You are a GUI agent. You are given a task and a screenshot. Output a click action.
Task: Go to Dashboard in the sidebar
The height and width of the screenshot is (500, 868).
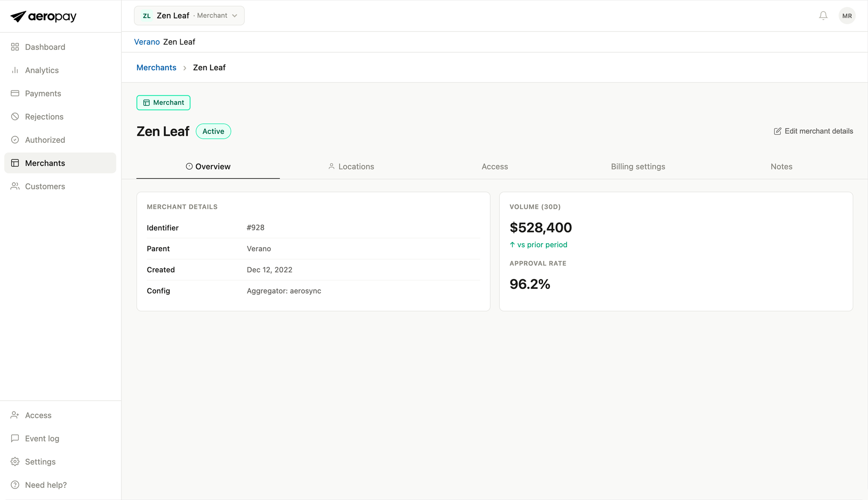(x=60, y=47)
